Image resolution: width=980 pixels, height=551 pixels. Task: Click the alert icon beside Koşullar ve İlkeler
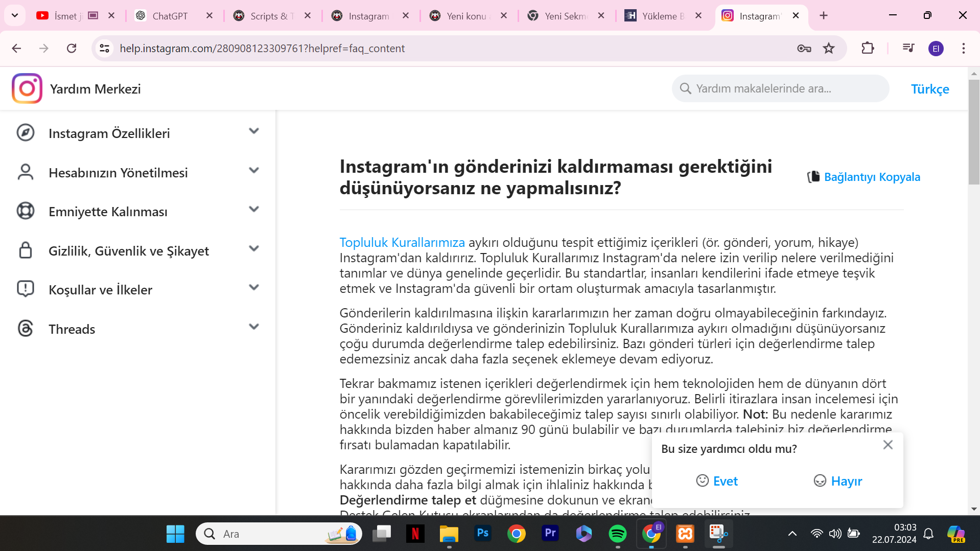pos(26,289)
